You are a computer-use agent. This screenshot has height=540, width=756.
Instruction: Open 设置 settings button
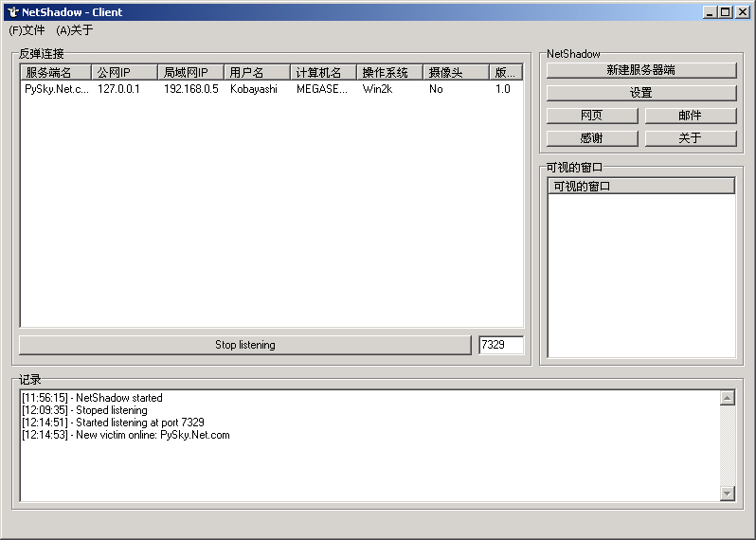(640, 93)
